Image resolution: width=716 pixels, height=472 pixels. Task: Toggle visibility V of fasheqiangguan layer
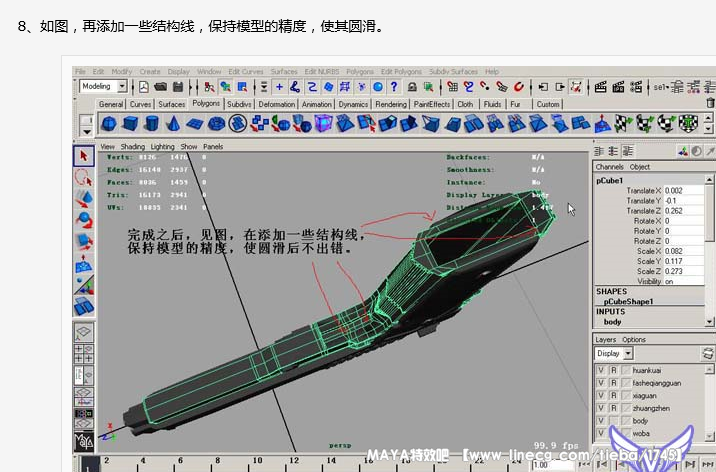click(601, 383)
